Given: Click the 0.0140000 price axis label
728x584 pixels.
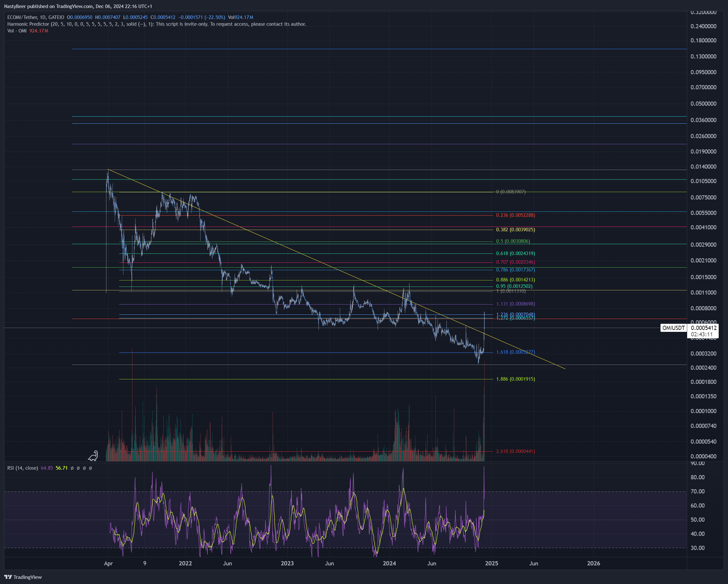Looking at the screenshot, I should point(703,167).
